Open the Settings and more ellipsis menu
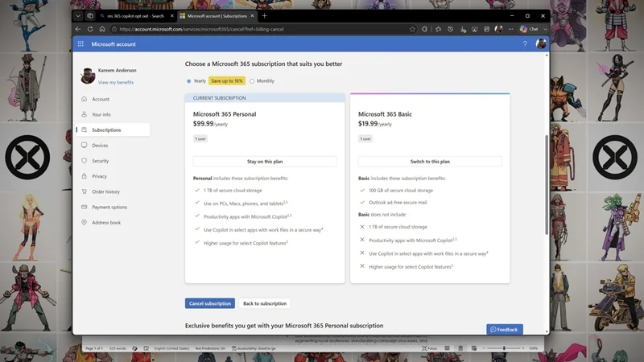 click(510, 29)
